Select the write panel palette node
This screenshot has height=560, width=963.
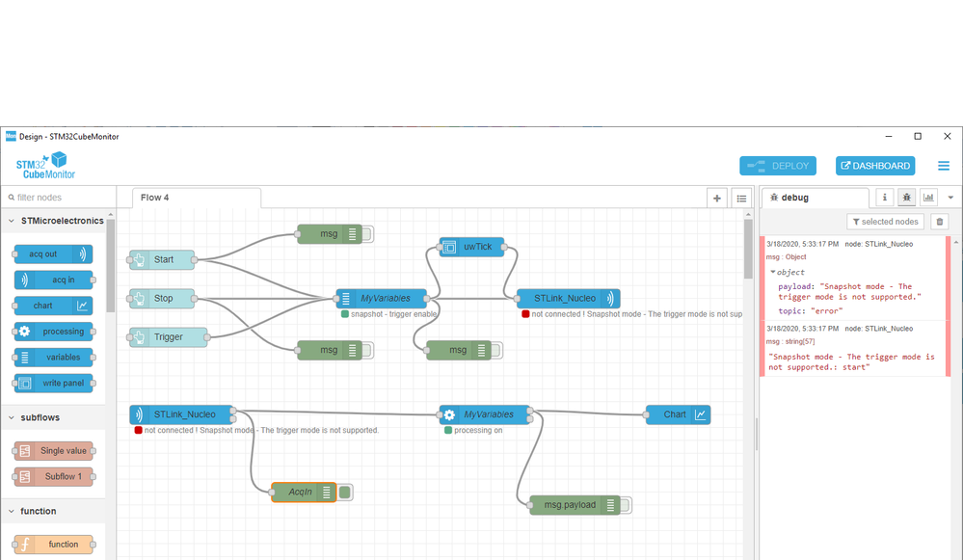[x=53, y=384]
